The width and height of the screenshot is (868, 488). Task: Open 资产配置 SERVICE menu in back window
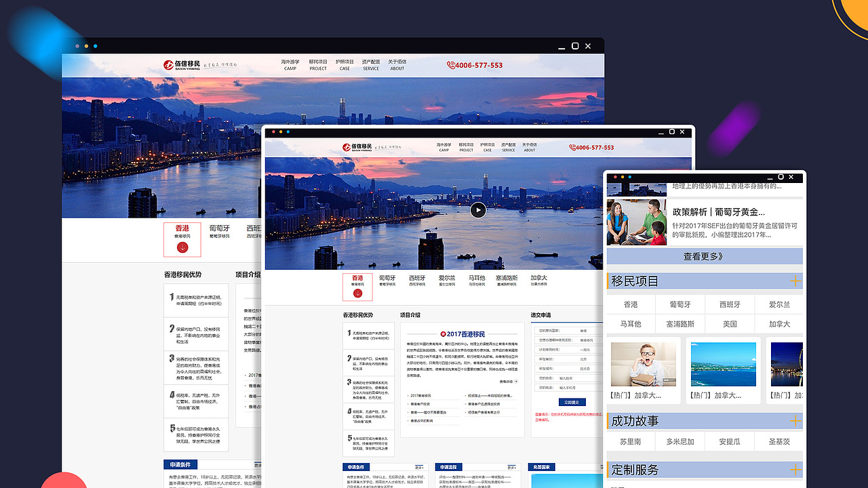click(371, 64)
